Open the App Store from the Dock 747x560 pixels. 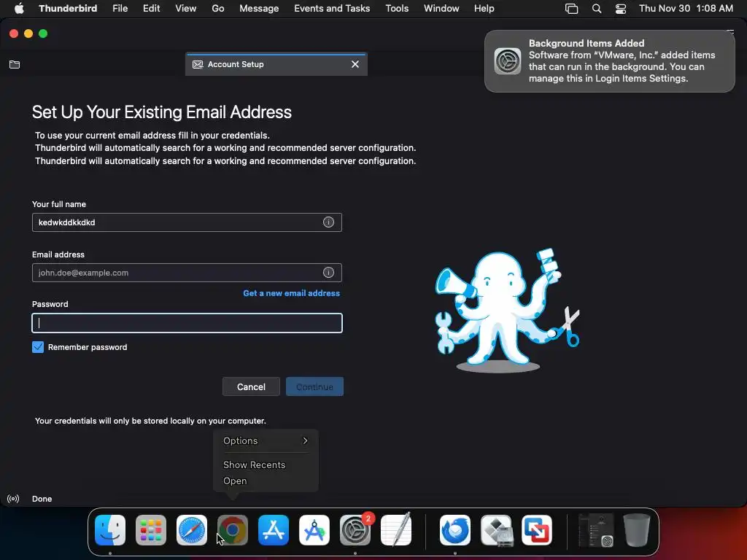[274, 530]
